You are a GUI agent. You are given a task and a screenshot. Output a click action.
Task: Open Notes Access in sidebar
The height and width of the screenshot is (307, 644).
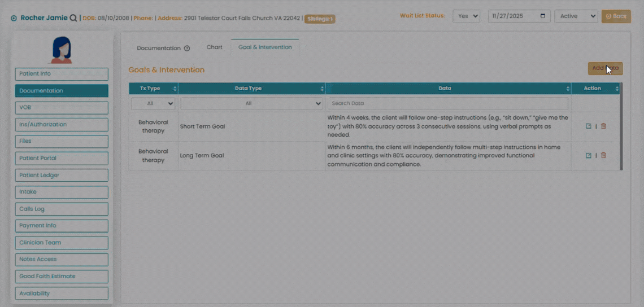click(62, 260)
